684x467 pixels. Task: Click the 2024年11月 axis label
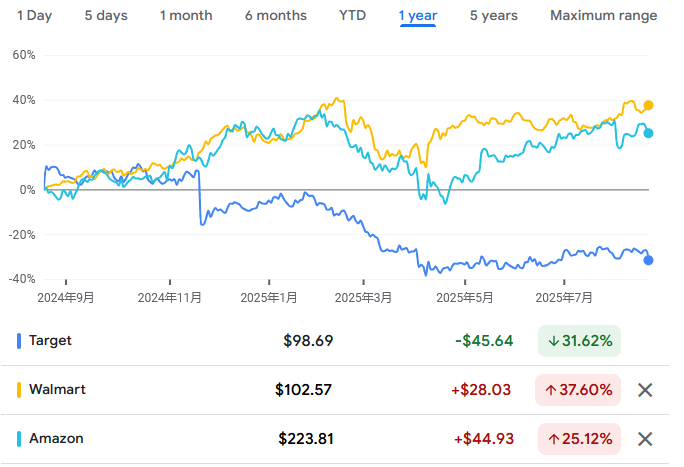pos(170,298)
